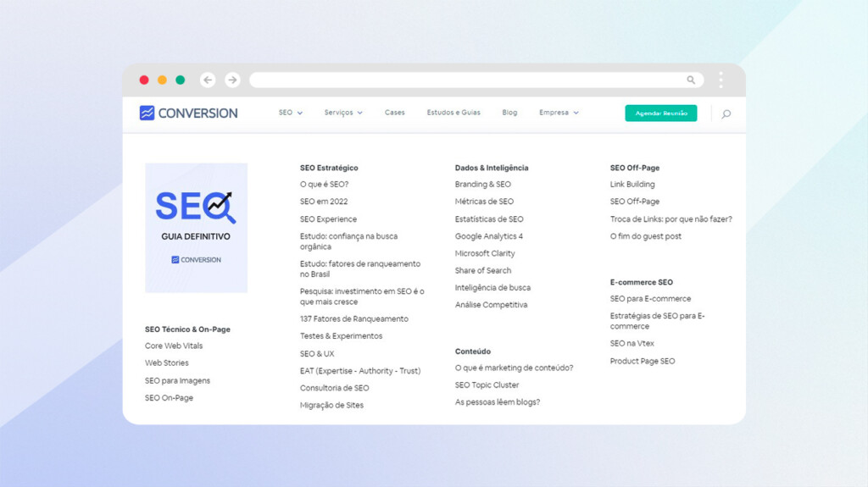Open the 'SEO Off-Page' link under Link Building

[x=634, y=202]
